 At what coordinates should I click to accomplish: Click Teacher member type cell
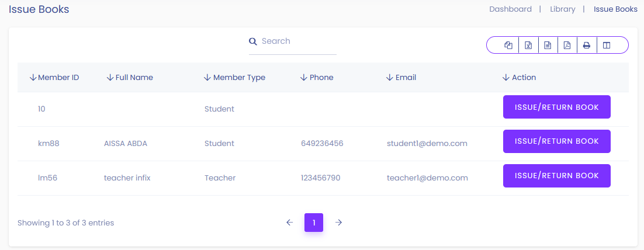click(x=220, y=178)
